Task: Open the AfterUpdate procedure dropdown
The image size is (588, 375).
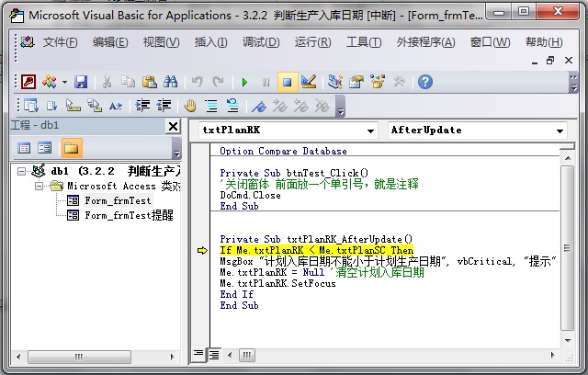Action: point(560,131)
